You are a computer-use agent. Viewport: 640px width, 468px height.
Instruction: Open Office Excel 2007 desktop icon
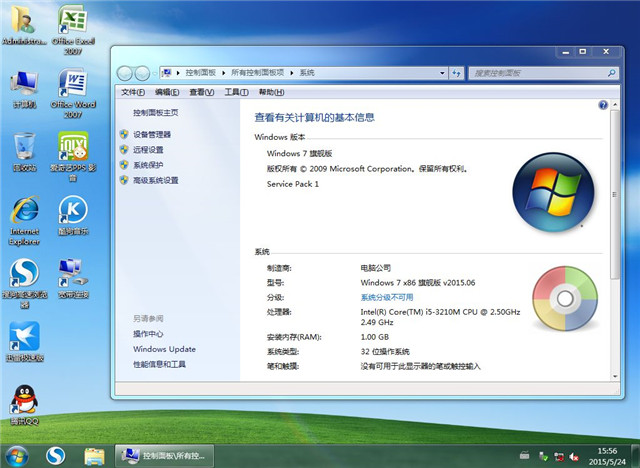72,24
